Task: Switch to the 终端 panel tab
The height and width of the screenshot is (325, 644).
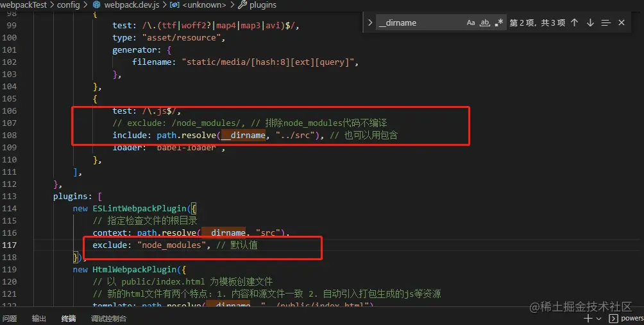Action: pos(69,319)
